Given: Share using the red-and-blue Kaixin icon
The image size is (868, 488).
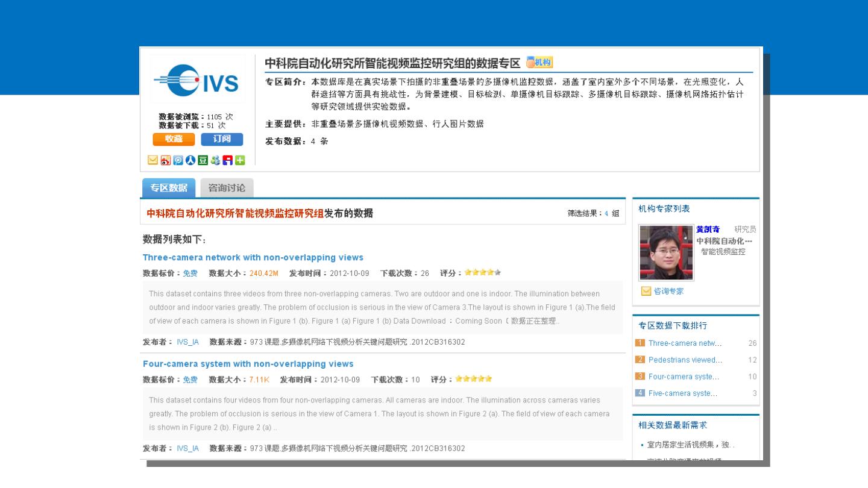Looking at the screenshot, I should (x=228, y=160).
